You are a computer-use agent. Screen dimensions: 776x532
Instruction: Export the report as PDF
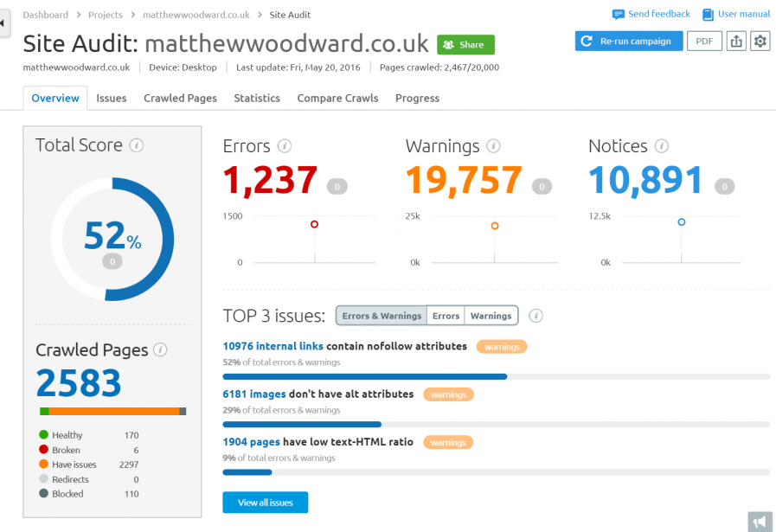pos(704,41)
